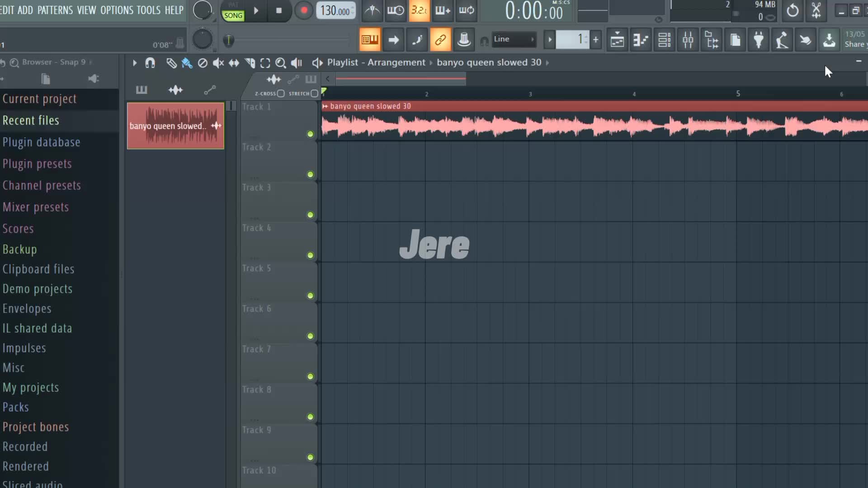Viewport: 868px width, 488px height.
Task: Enable the Z-CROSS option
Action: (x=281, y=94)
